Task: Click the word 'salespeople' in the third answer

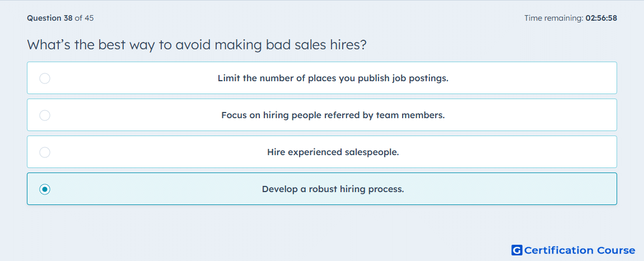Action: tap(371, 152)
